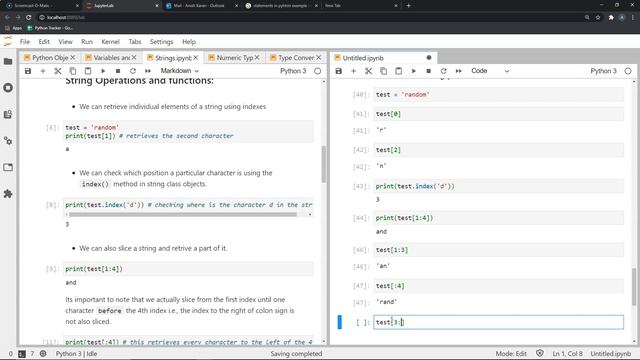Save the Strings notebook via toolbar
Image resolution: width=640 pixels, height=360 pixels.
28,71
